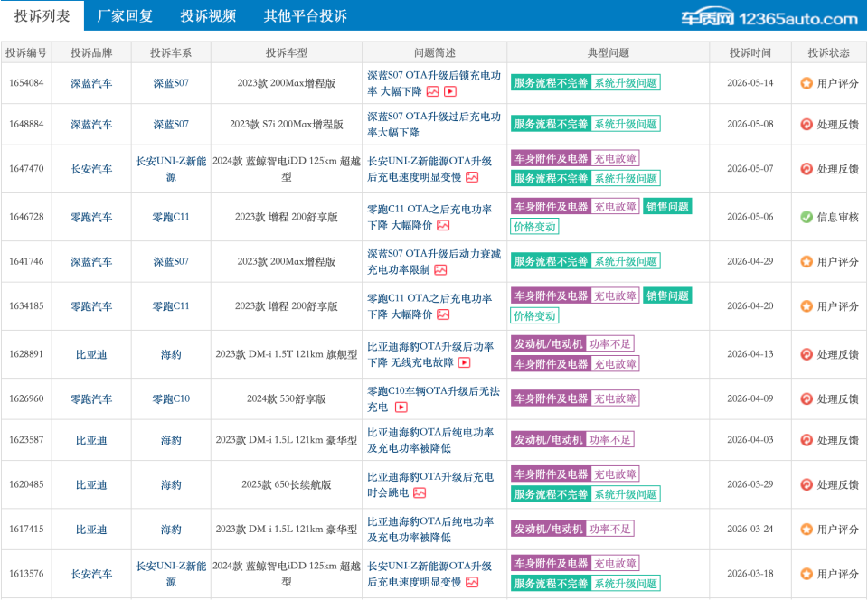Open complaint 比亚迪海豹OTA升级后充电时会跳电
Image resolution: width=868 pixels, height=600 pixels.
click(430, 484)
